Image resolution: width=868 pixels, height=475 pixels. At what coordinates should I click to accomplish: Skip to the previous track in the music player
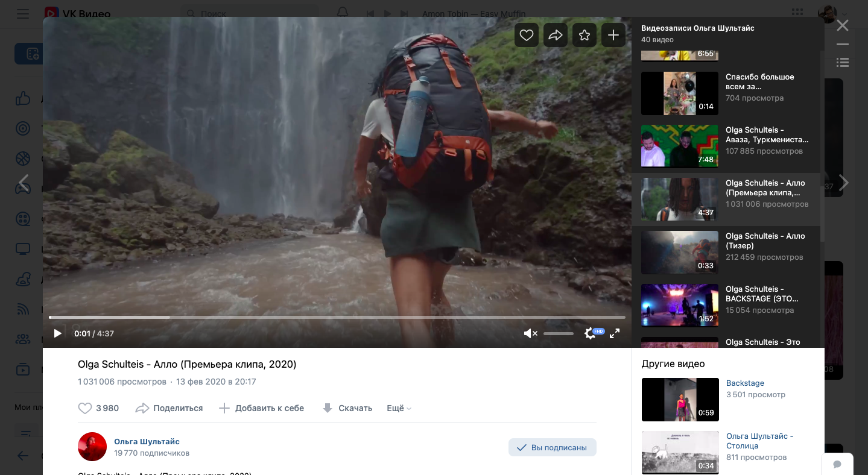[370, 13]
